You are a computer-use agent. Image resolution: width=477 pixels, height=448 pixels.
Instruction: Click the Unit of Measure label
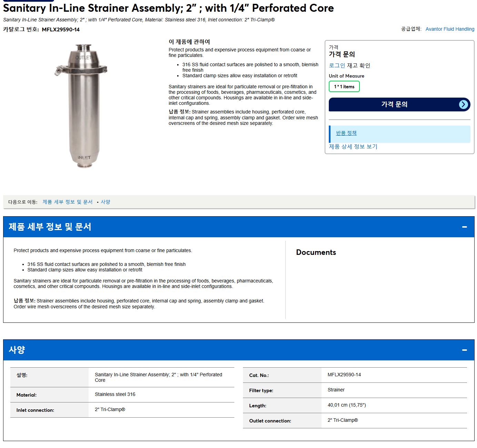tap(346, 76)
